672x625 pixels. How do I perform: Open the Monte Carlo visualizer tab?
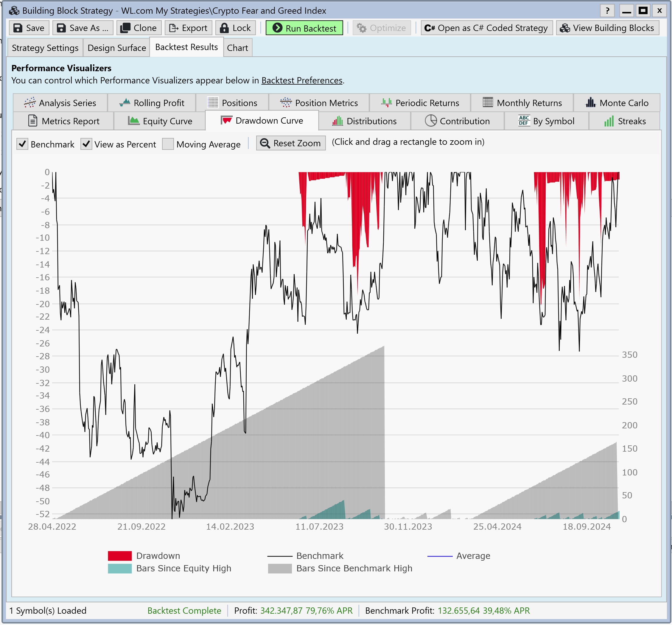pyautogui.click(x=617, y=103)
